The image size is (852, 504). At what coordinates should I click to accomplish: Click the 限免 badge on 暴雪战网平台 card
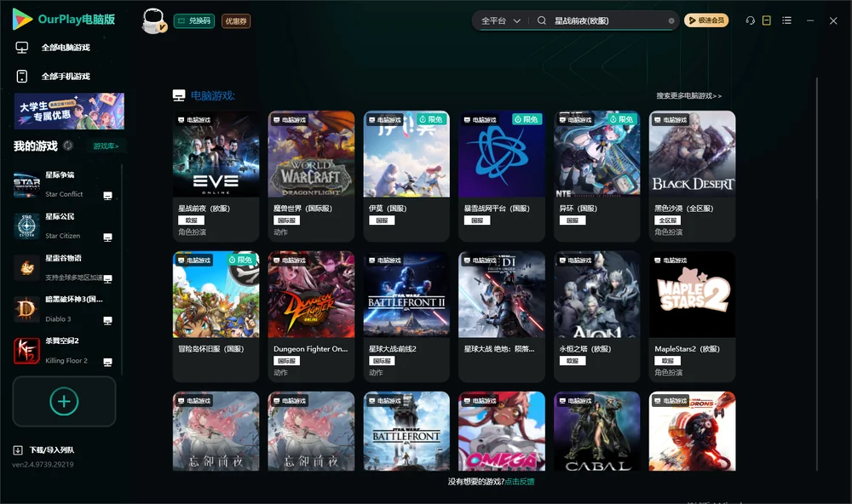527,119
